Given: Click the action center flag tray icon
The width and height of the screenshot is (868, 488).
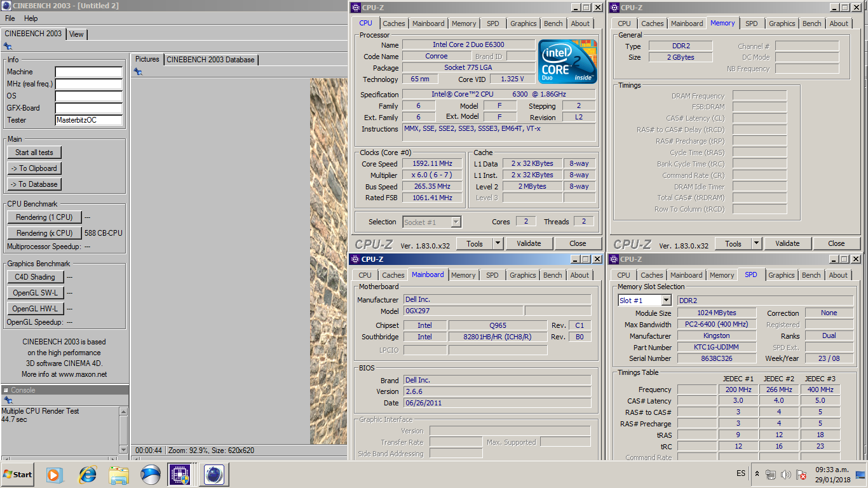Looking at the screenshot, I should click(802, 474).
